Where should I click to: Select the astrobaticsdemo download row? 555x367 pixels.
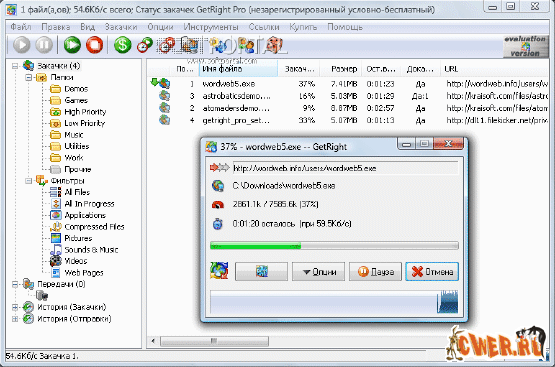pos(349,96)
